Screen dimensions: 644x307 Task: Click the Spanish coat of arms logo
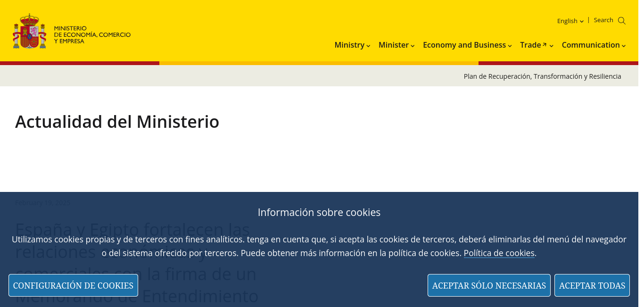coord(29,31)
